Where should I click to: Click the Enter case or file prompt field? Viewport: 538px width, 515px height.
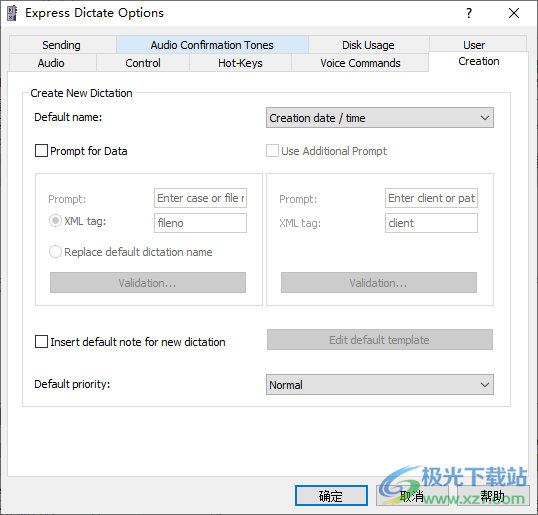click(200, 198)
